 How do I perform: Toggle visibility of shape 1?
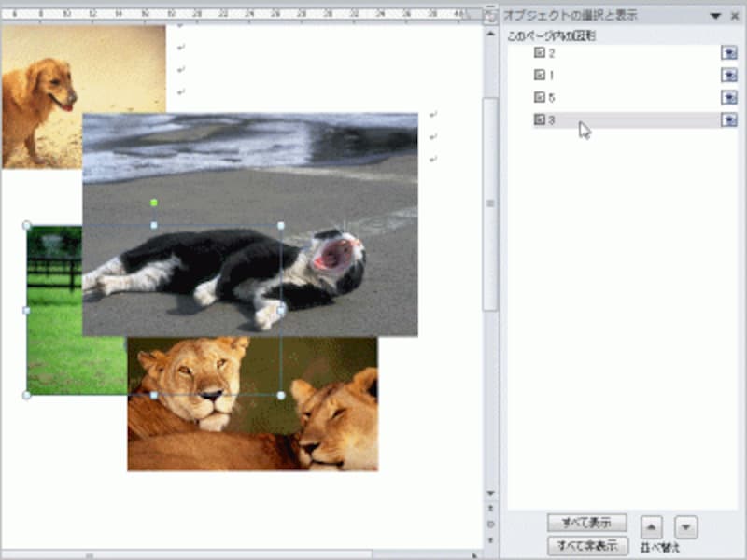(x=729, y=75)
